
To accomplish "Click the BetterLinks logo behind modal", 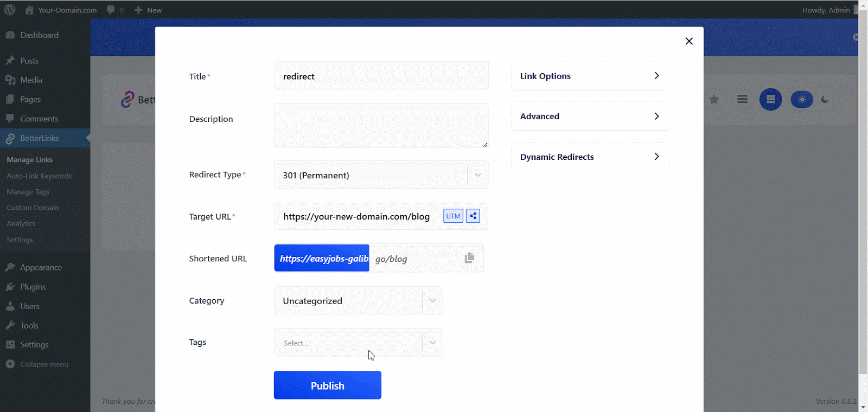I will (127, 99).
